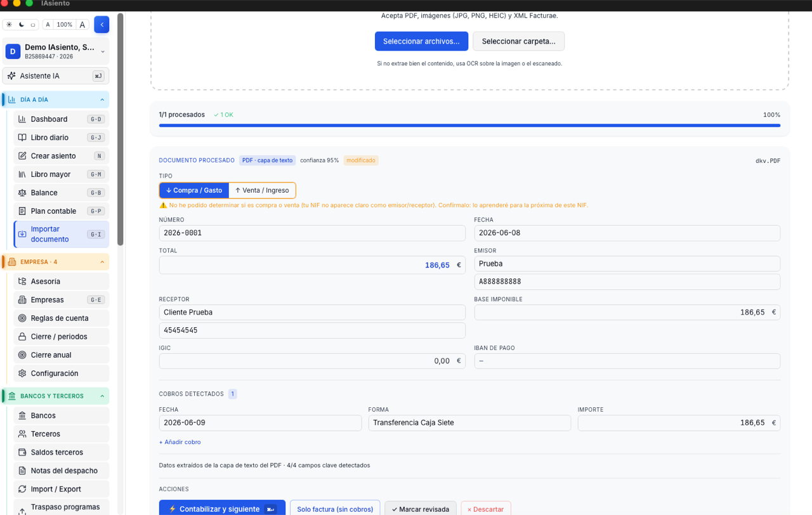Screen dimensions: 812x515
Task: Open Plan contable
Action: point(61,211)
